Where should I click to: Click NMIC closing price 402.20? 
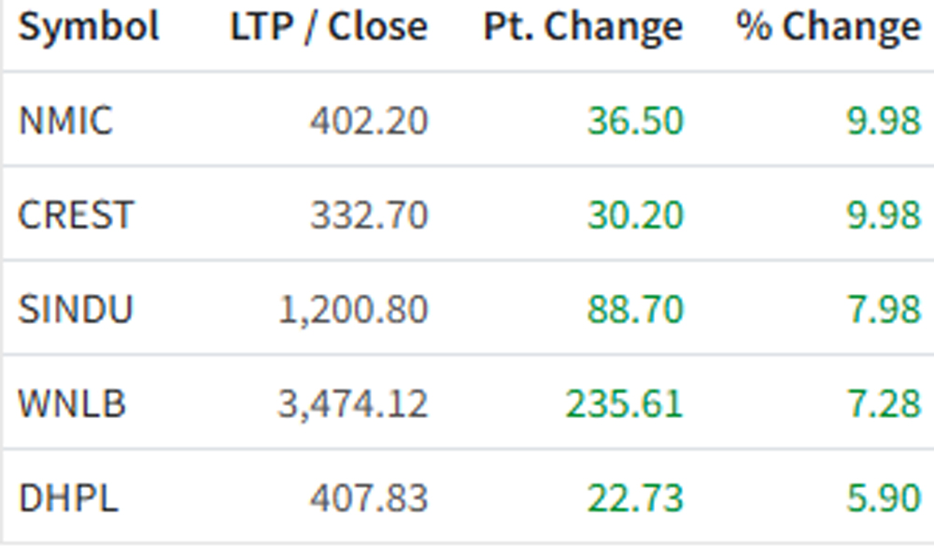click(x=369, y=121)
